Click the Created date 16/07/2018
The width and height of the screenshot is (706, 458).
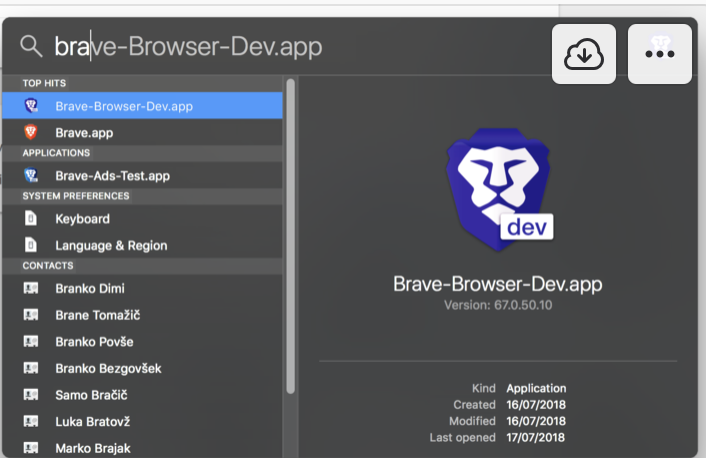(x=536, y=404)
